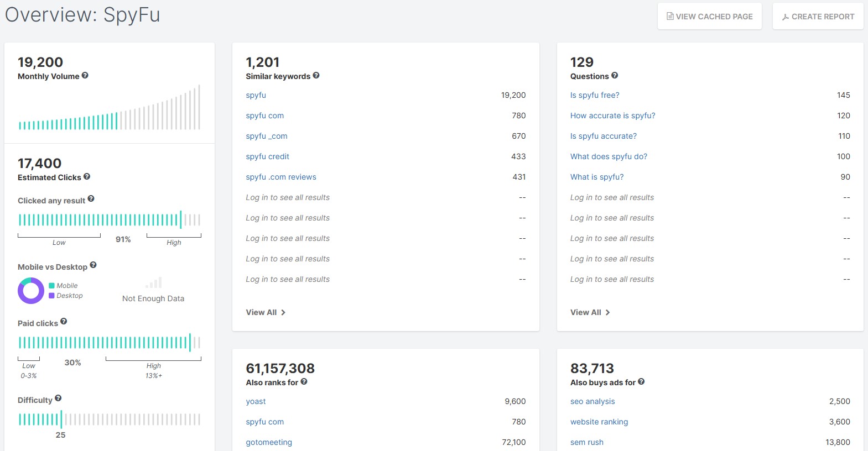Open the question What does spyfu do?

(x=609, y=156)
